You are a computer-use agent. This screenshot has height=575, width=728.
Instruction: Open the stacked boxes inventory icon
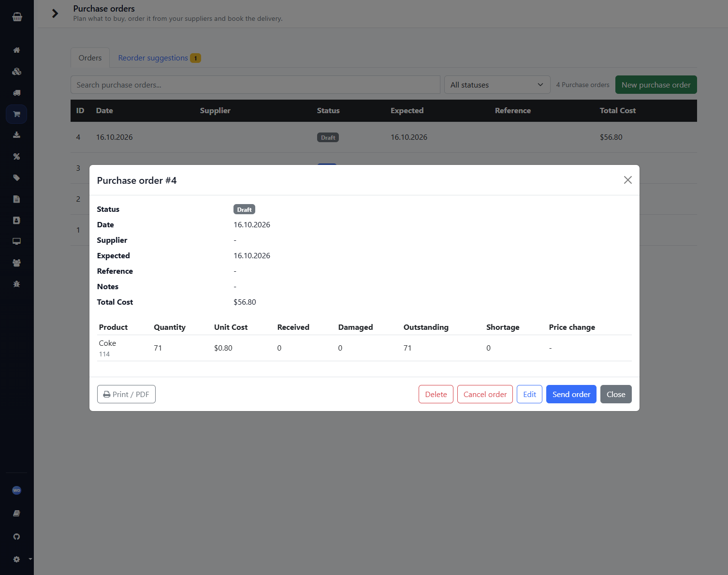(16, 72)
